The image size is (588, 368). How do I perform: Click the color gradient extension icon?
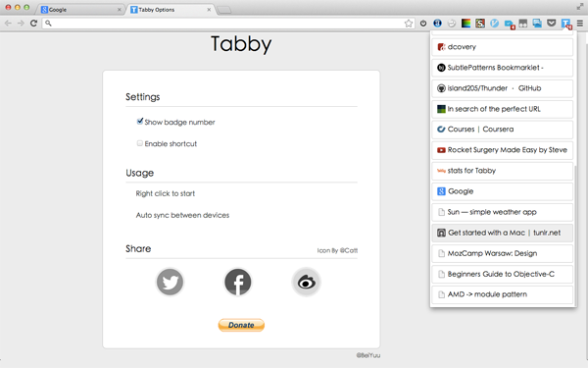(465, 24)
